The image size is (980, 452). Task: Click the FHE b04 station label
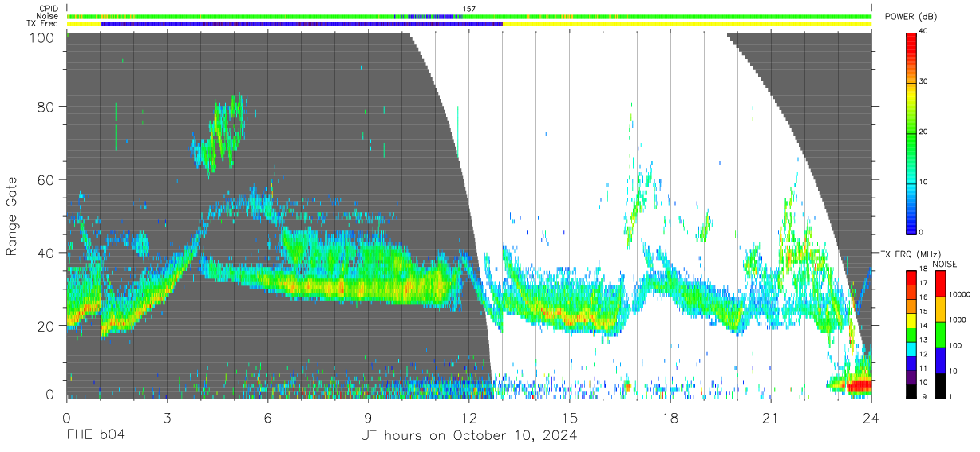[96, 436]
